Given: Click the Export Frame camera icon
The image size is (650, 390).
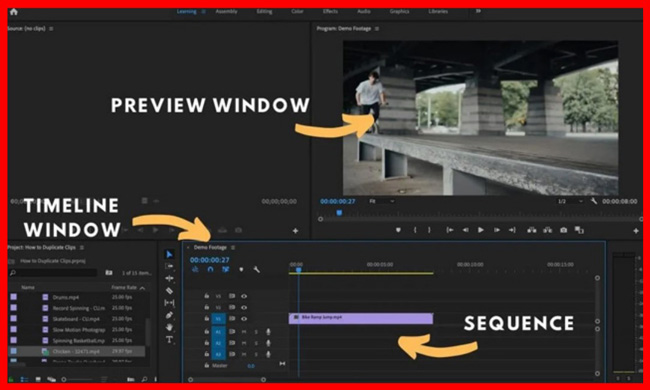Looking at the screenshot, I should pyautogui.click(x=563, y=230).
